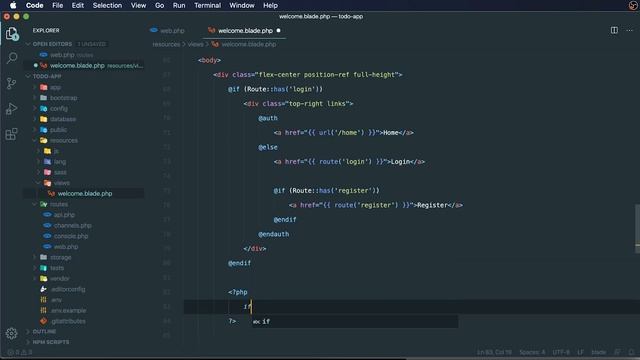Open the Manage gear menu
The width and height of the screenshot is (640, 360).
[x=11, y=333]
